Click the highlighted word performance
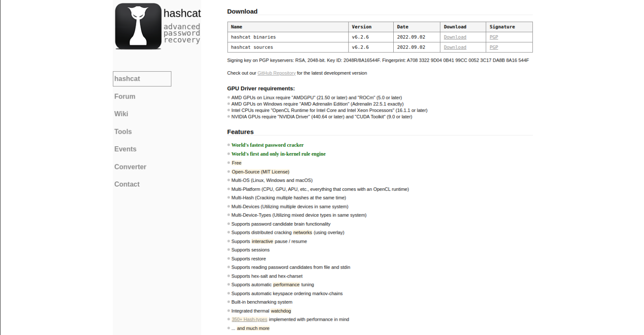The width and height of the screenshot is (644, 335). (286, 285)
